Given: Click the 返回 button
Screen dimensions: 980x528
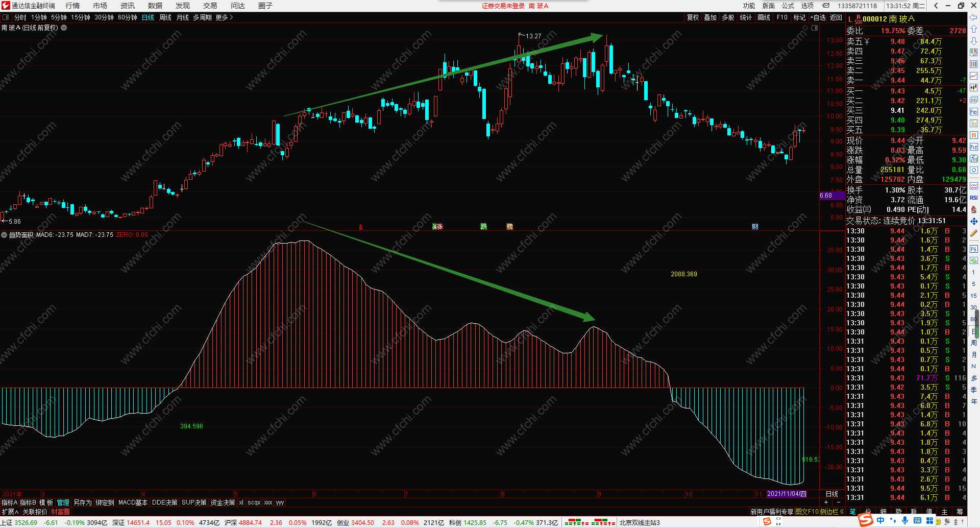Looking at the screenshot, I should point(836,17).
